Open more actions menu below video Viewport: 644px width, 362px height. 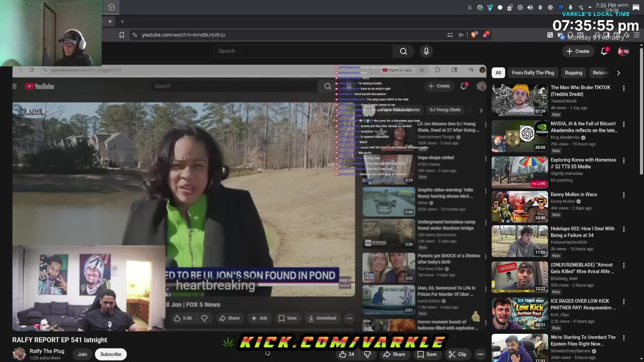coord(480,354)
